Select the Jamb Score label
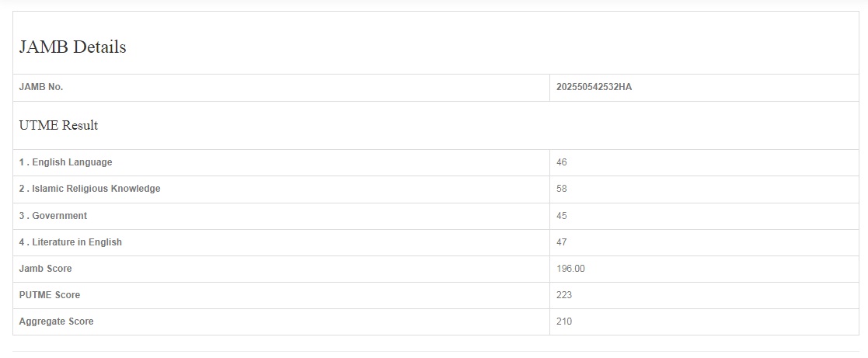Screen dimensions: 868x358 point(46,269)
